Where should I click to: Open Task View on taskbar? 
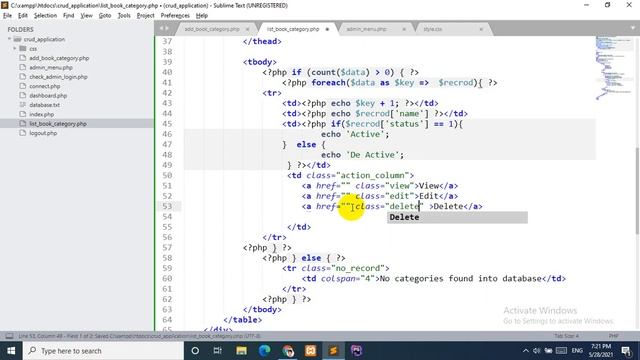pyautogui.click(x=218, y=351)
